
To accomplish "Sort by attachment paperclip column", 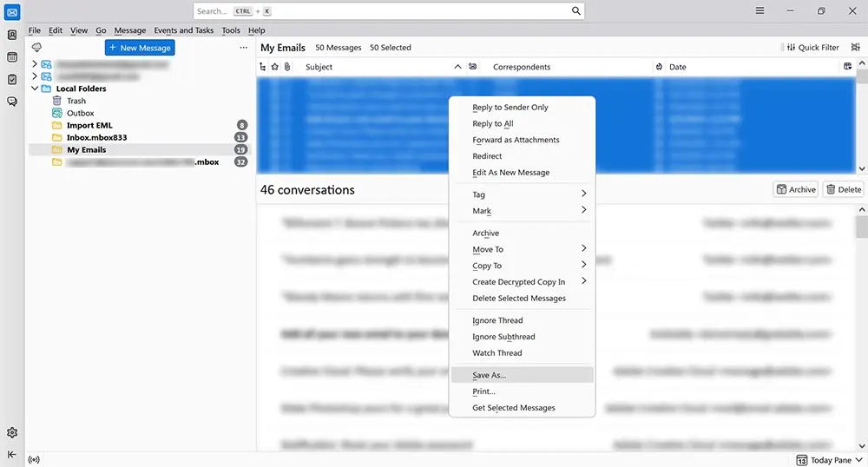I will coord(286,67).
